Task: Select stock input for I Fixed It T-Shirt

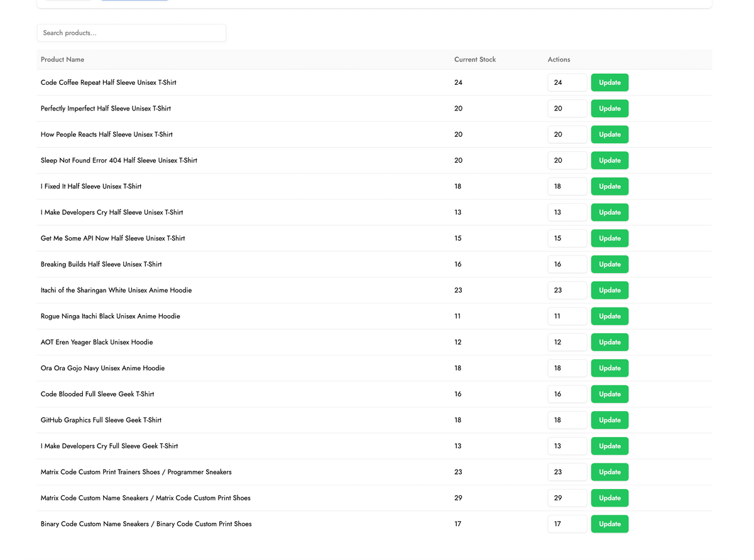Action: point(567,186)
